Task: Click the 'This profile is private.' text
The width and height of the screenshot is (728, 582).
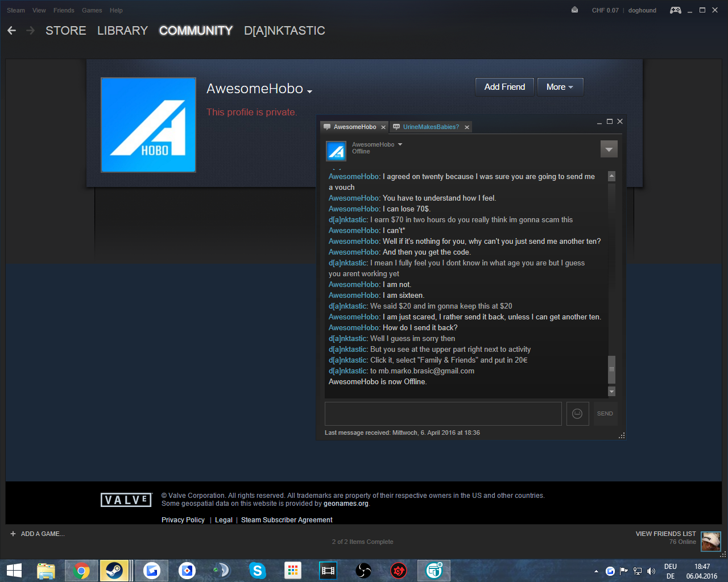Action: (251, 112)
